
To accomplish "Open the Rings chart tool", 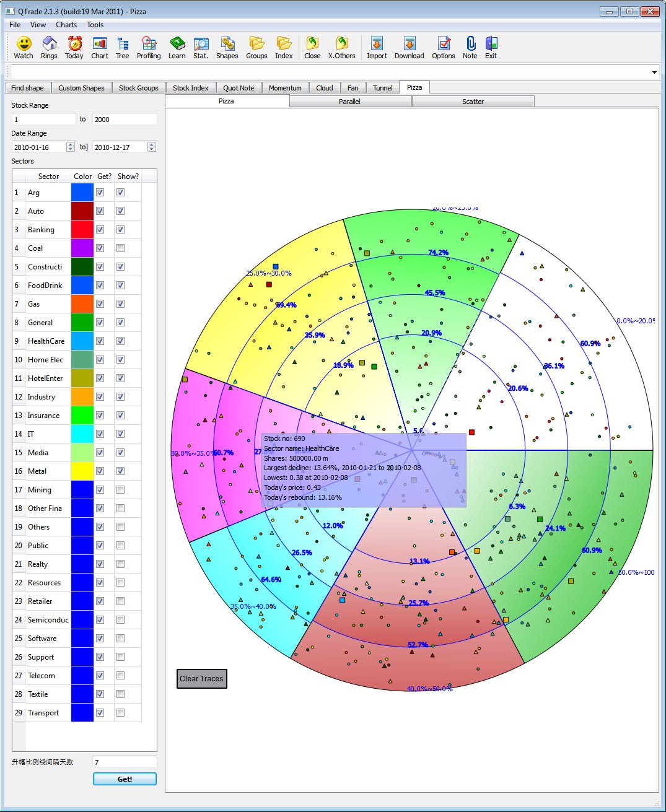I will 49,47.
